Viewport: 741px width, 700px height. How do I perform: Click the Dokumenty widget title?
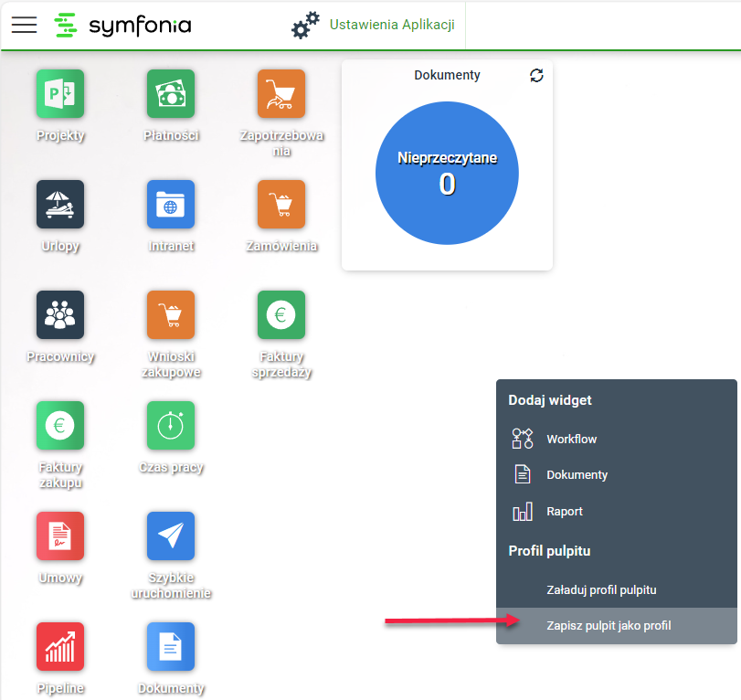[447, 75]
